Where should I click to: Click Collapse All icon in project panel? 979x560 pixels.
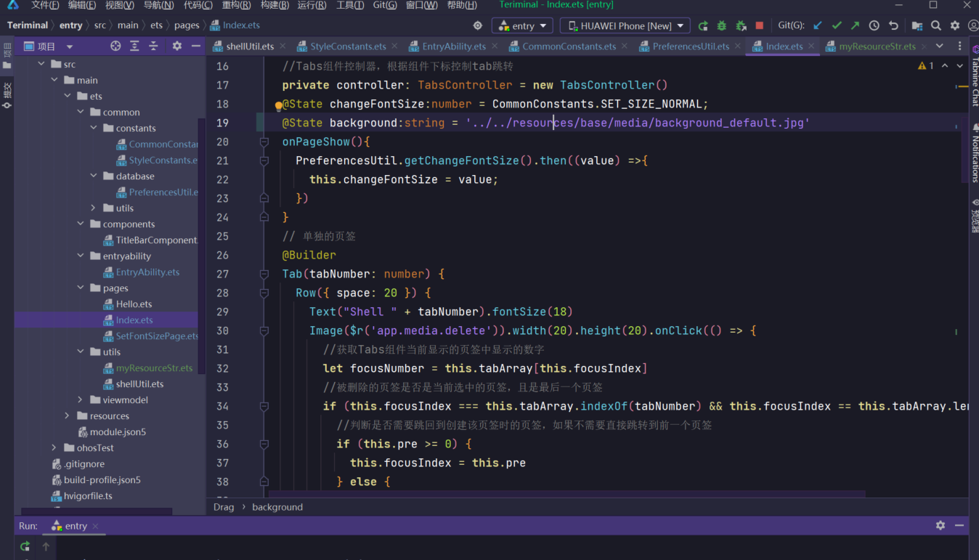(x=153, y=46)
